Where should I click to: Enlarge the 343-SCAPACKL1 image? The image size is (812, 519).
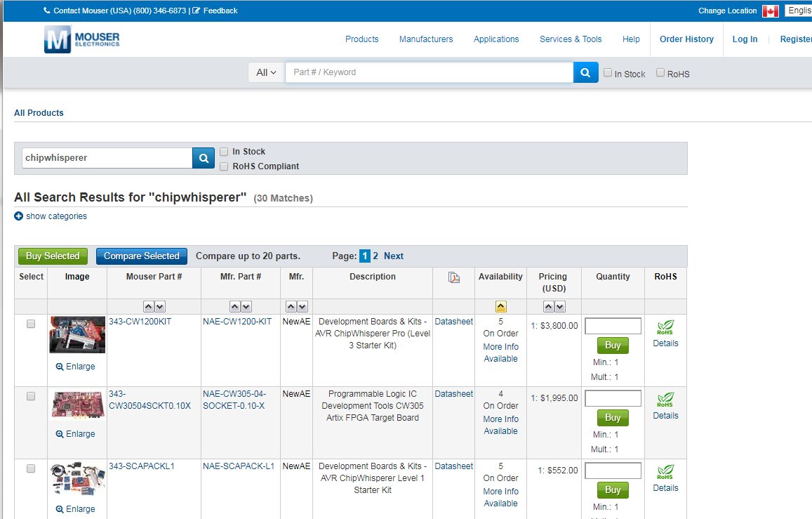pos(76,508)
